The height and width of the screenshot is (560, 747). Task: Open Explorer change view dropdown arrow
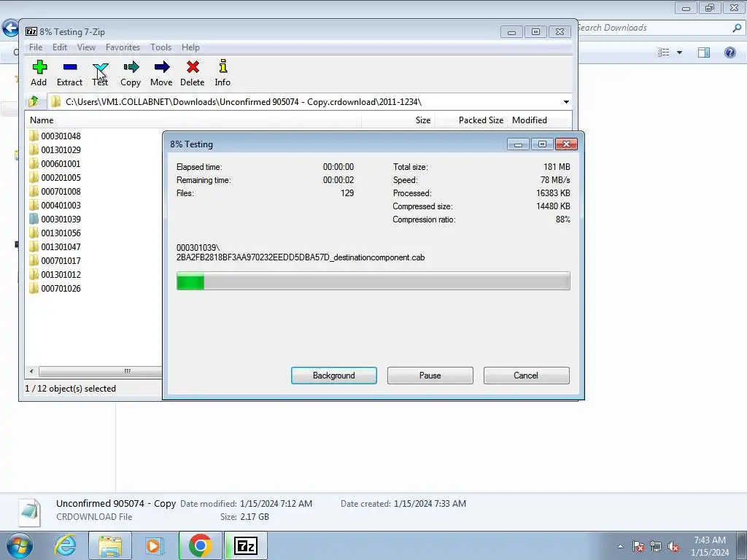[x=679, y=52]
